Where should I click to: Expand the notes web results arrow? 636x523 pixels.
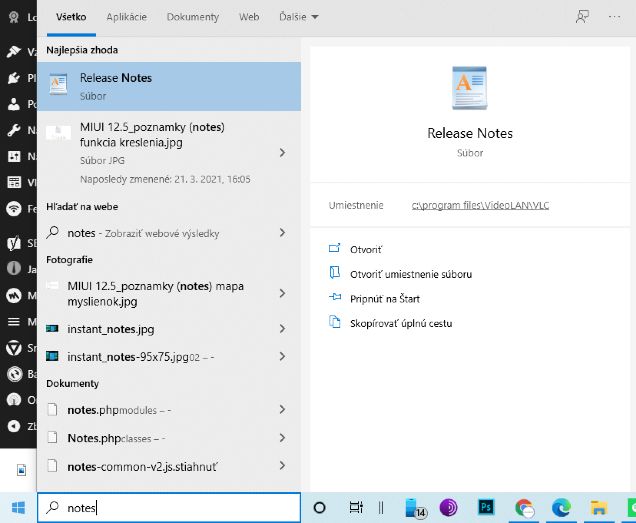tap(282, 232)
